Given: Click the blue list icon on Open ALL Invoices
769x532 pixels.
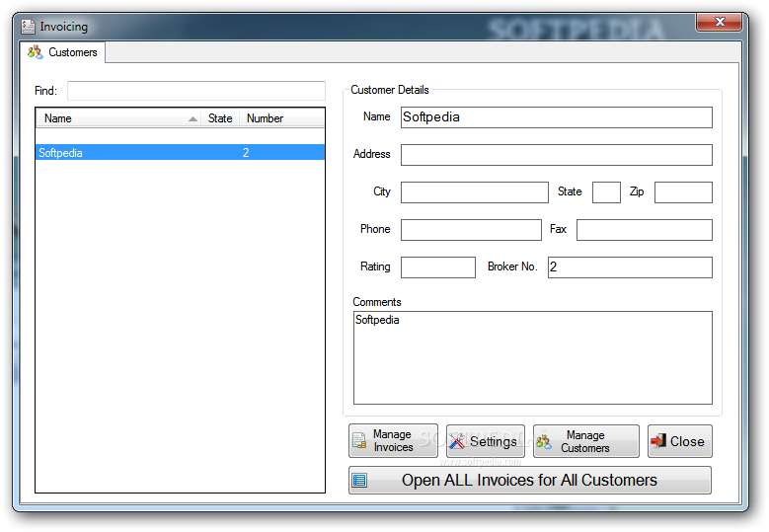Looking at the screenshot, I should coord(359,480).
